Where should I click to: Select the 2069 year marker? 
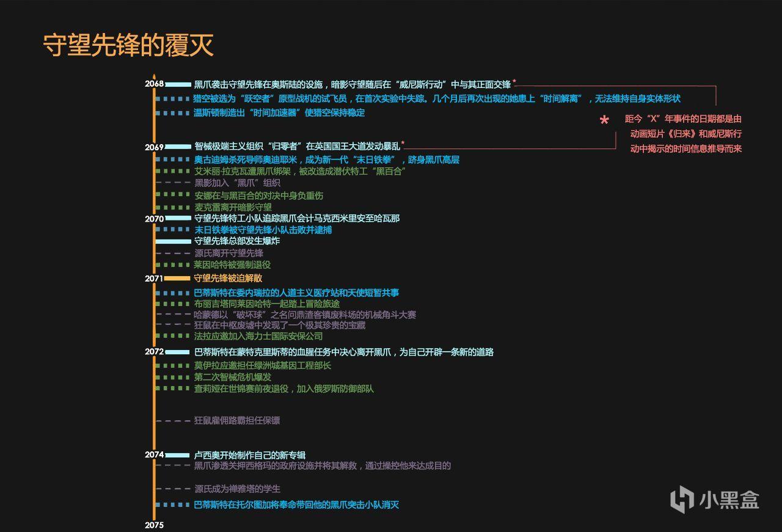coord(154,147)
